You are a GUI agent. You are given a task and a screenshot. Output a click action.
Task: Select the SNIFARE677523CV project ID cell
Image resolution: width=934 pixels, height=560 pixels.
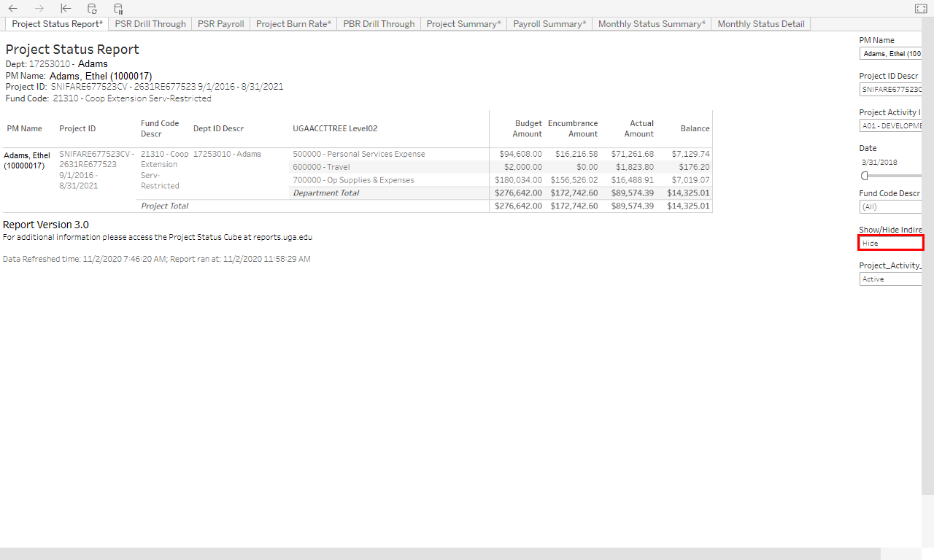point(96,170)
